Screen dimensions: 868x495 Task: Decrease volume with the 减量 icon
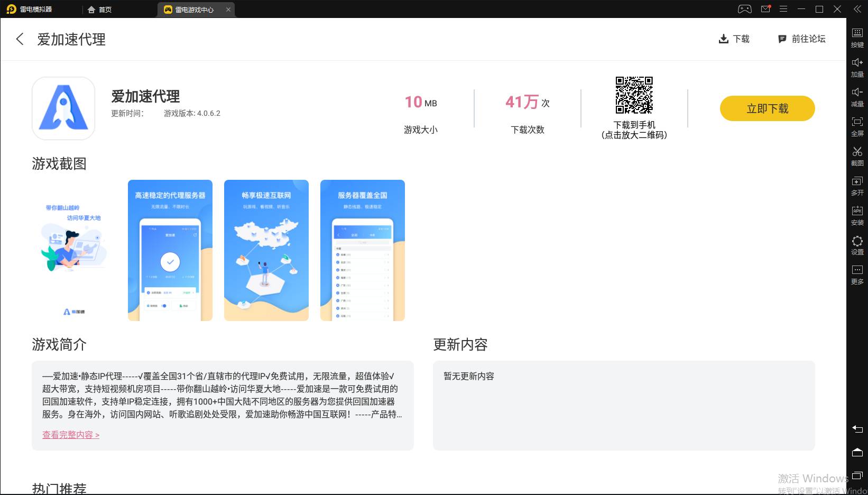(857, 96)
